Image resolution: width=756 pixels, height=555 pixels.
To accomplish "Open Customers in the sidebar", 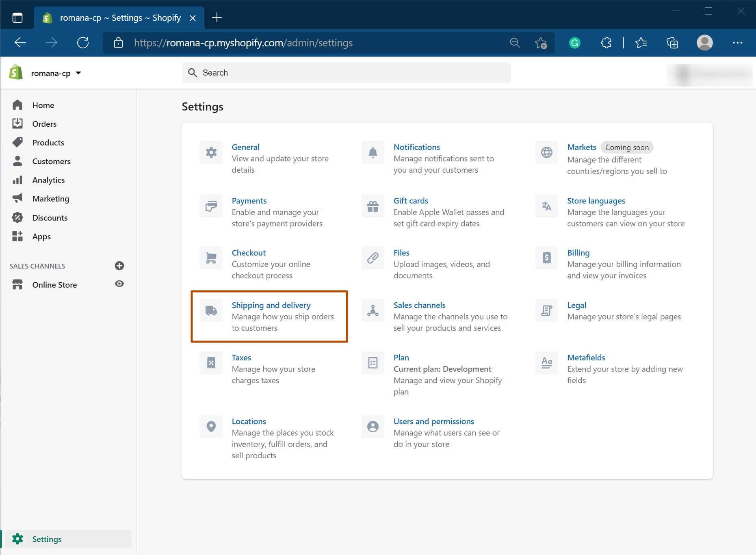I will click(51, 161).
